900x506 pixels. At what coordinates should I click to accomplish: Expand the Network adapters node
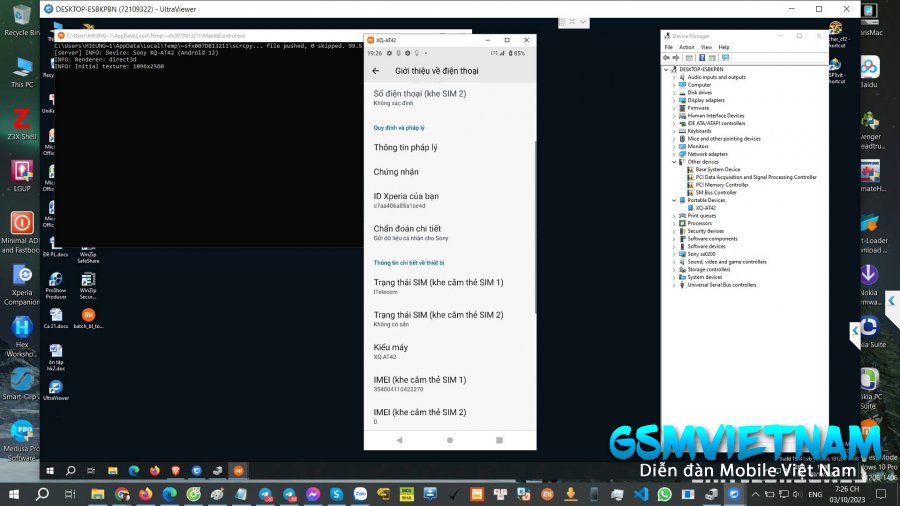point(674,154)
